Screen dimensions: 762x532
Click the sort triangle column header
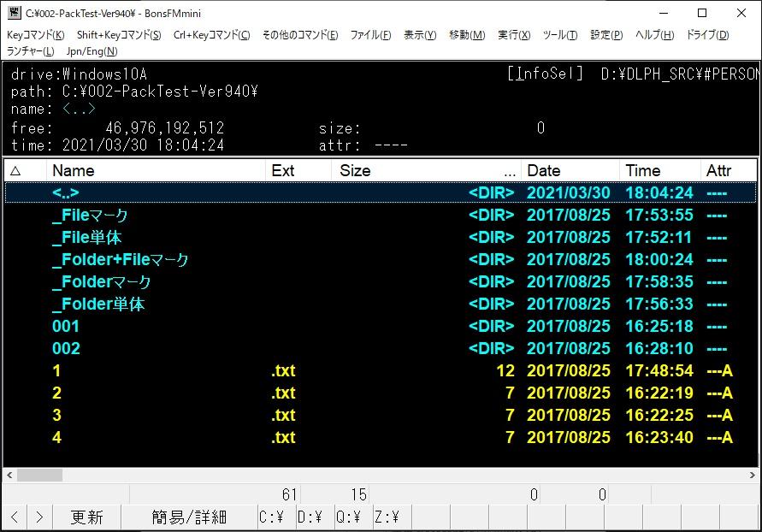pyautogui.click(x=15, y=170)
